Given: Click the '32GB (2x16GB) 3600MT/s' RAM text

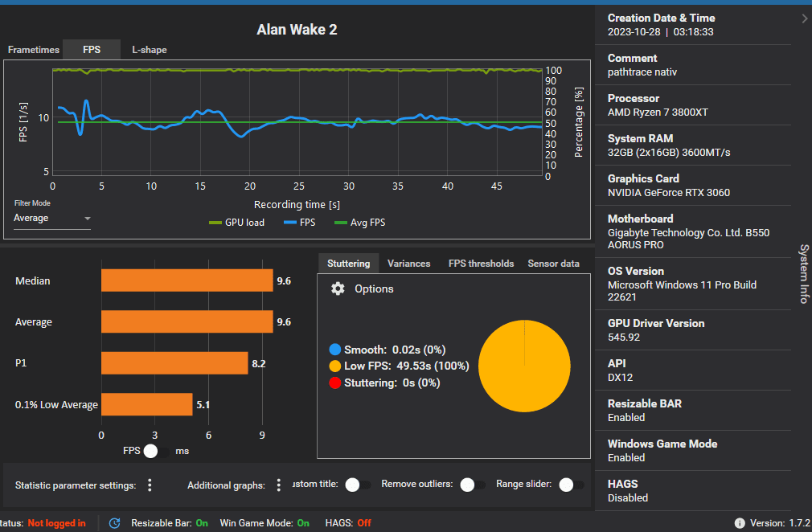Looking at the screenshot, I should pyautogui.click(x=669, y=153).
